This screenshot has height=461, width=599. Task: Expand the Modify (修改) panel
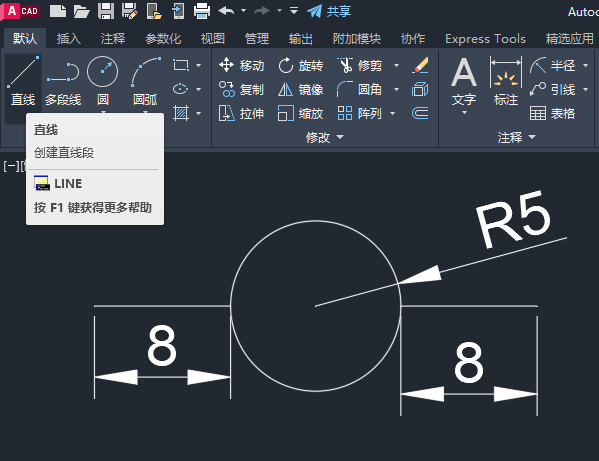[325, 137]
